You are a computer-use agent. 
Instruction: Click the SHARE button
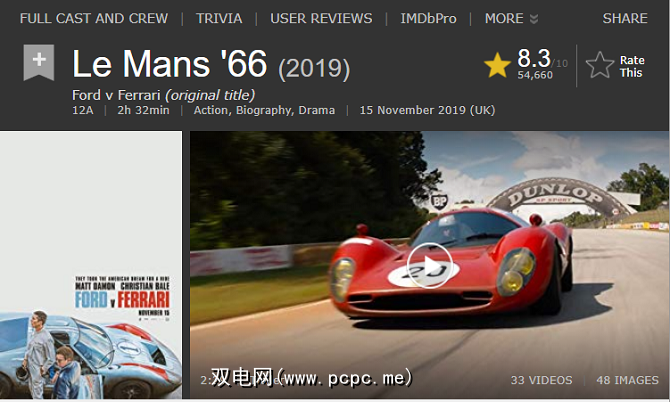point(625,18)
